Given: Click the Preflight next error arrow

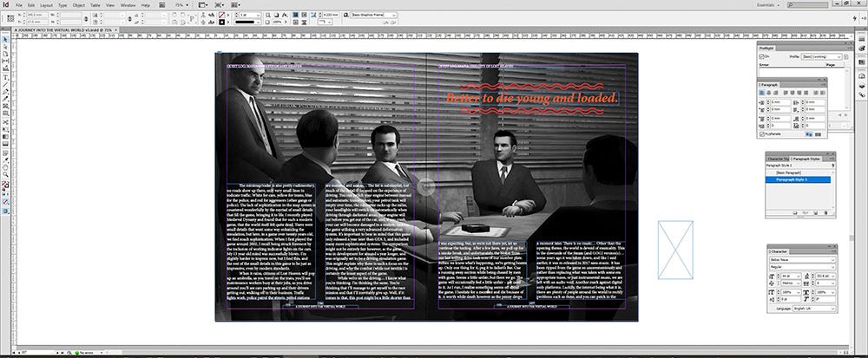Looking at the screenshot, I should 845,114.
